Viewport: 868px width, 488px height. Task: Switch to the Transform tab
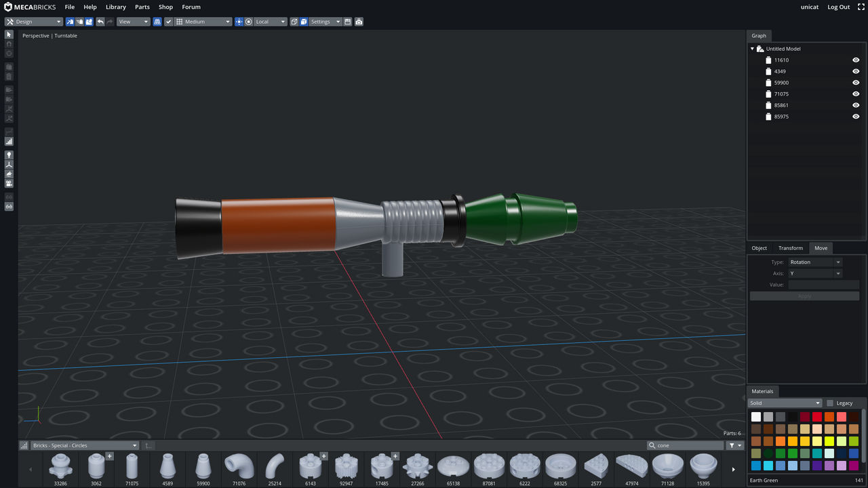790,247
